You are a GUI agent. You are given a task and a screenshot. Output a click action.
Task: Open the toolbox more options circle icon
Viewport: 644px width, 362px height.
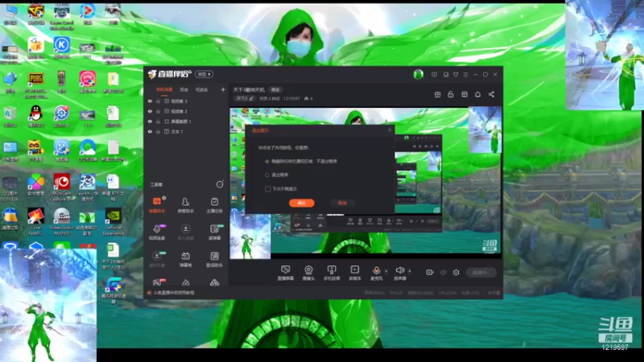[x=220, y=184]
